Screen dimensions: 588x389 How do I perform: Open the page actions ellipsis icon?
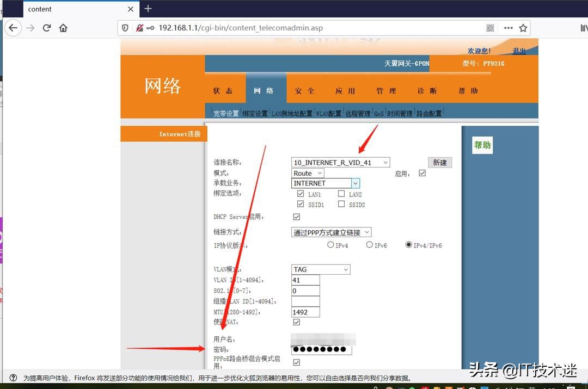click(x=507, y=28)
